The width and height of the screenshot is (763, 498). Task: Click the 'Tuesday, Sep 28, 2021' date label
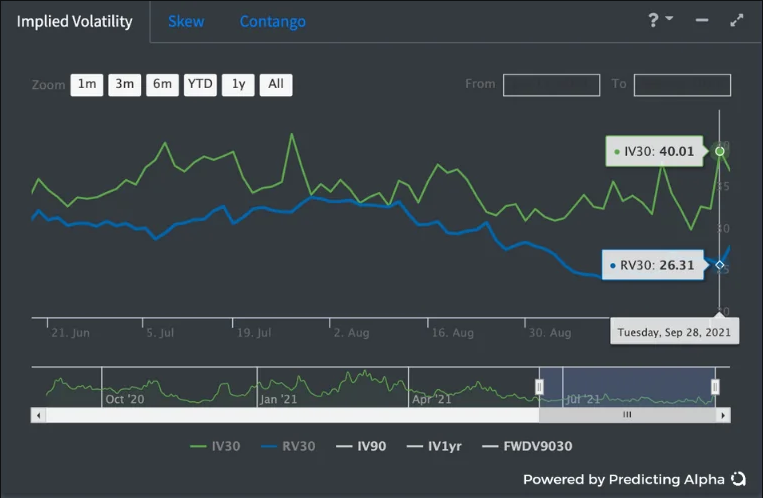coord(674,332)
